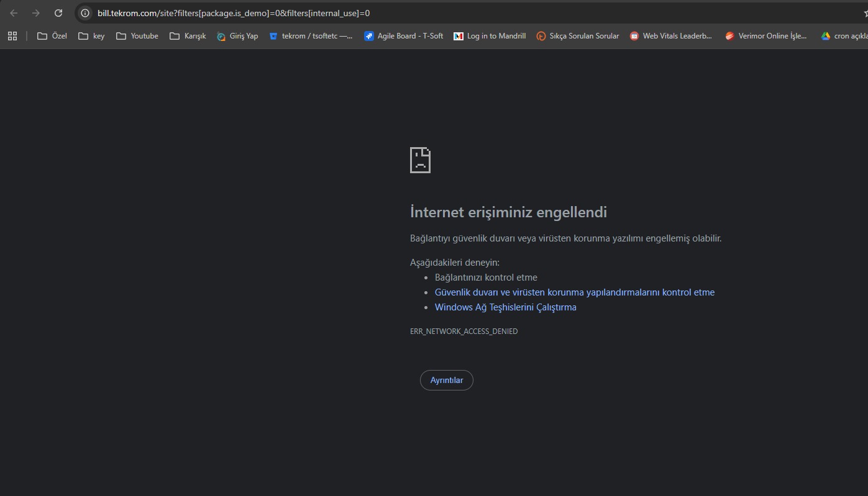
Task: Click the Ayrıntılar details button
Action: (x=446, y=381)
